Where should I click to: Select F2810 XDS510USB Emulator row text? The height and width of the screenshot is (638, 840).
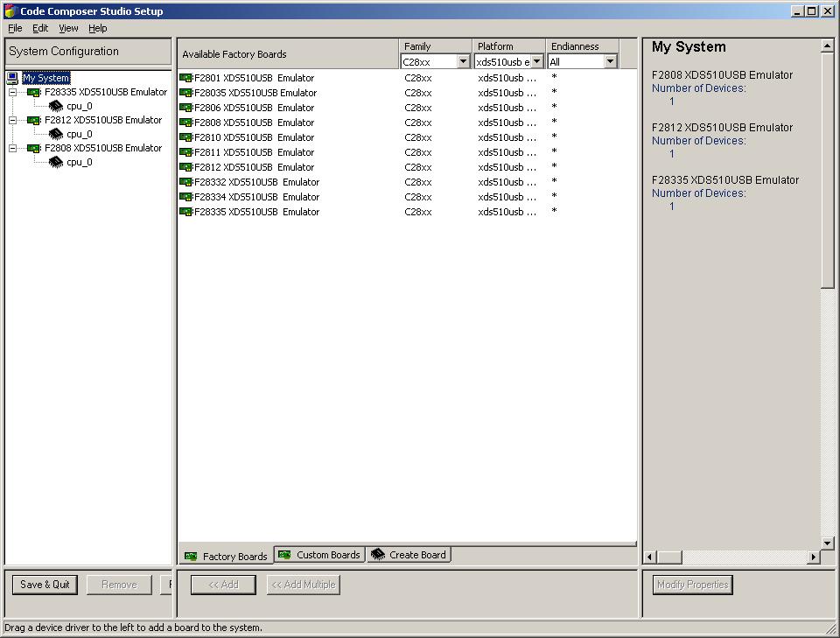pyautogui.click(x=254, y=137)
